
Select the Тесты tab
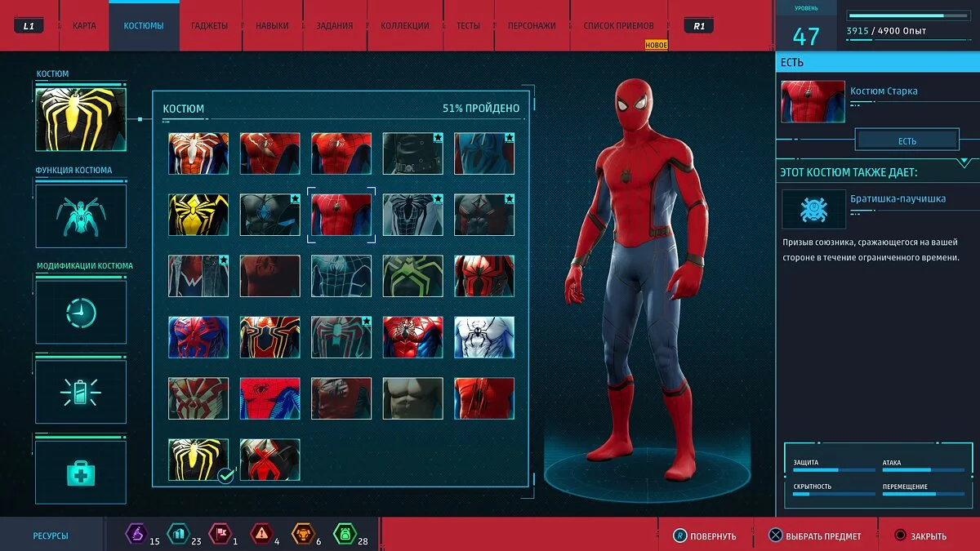[x=468, y=25]
